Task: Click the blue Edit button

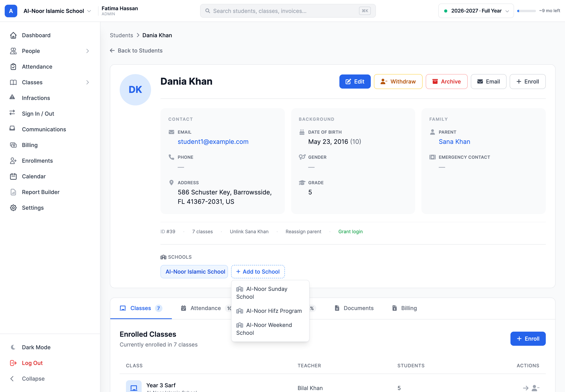Action: point(355,82)
